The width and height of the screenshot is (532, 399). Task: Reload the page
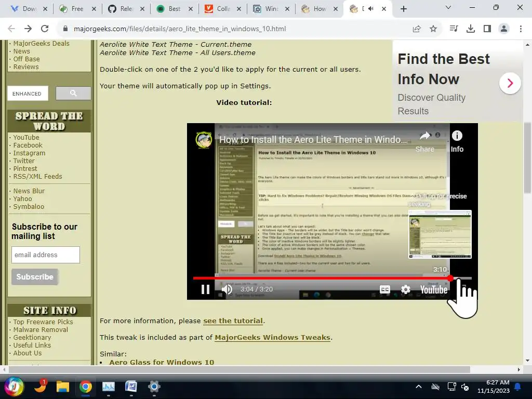coord(45,29)
